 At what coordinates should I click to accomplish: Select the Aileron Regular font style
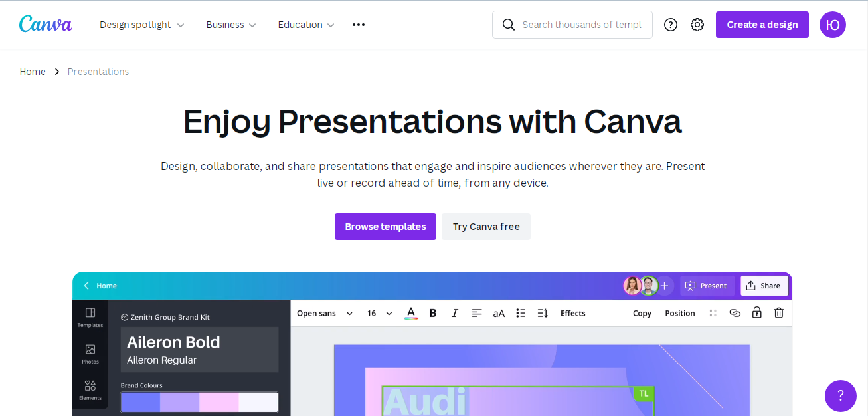(x=162, y=360)
